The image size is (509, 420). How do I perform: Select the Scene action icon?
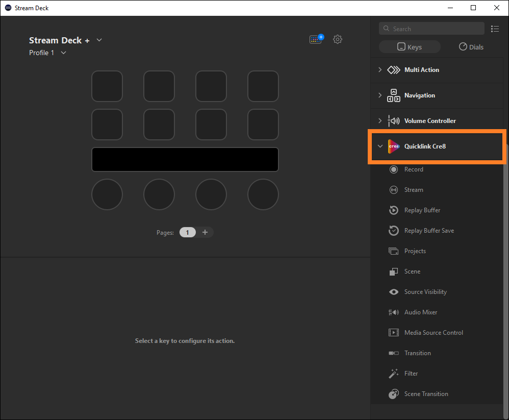[x=393, y=271]
